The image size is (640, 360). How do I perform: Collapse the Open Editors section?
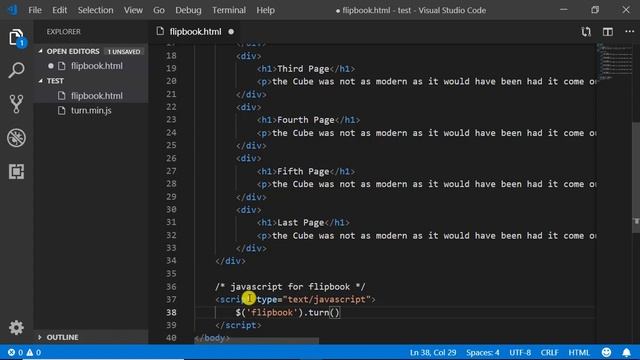(40, 51)
